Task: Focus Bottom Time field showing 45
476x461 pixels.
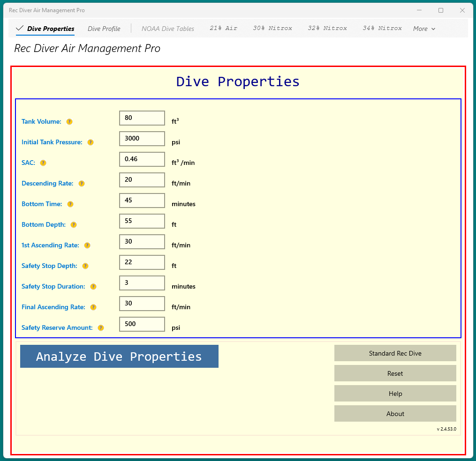Action: [142, 201]
